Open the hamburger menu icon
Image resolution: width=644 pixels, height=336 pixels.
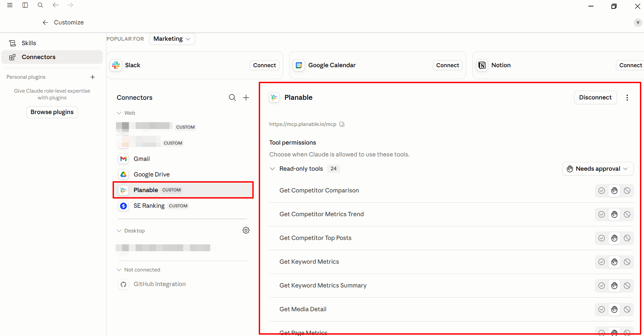tap(10, 5)
